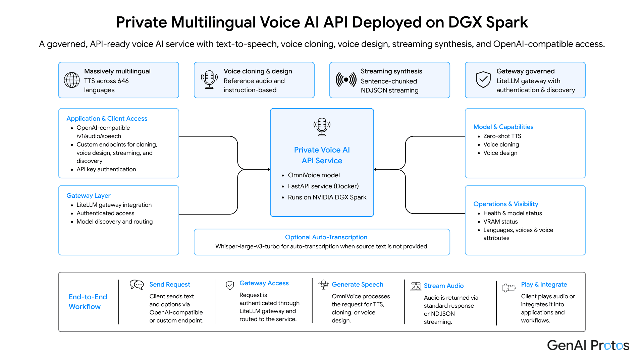Click 'Client plays audio or integrates' description
644x362 pixels.
(548, 309)
